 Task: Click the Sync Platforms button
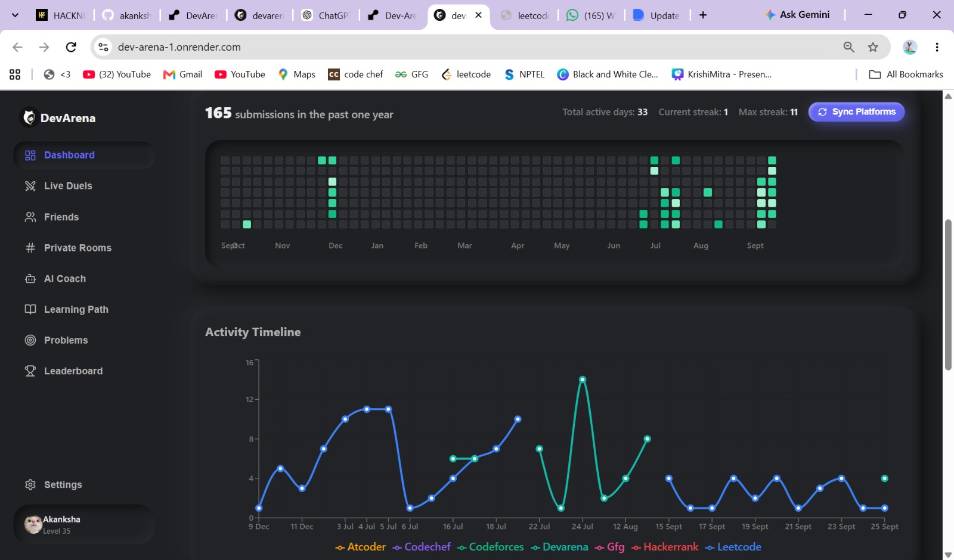[856, 112]
